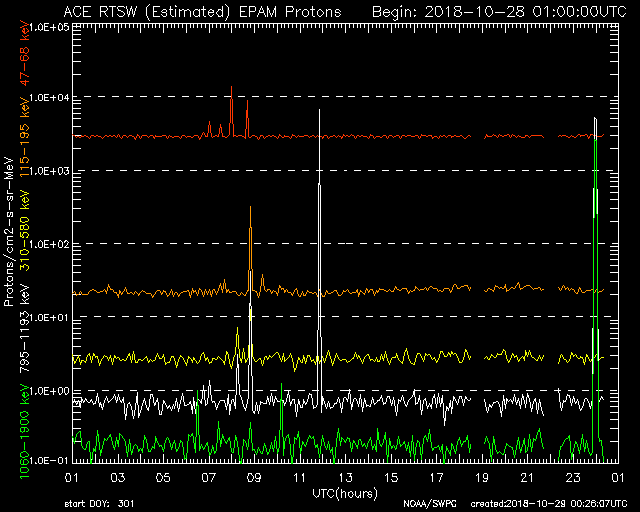Click hour 09 on the time axis
Image resolution: width=640 pixels, height=512 pixels.
click(x=254, y=478)
